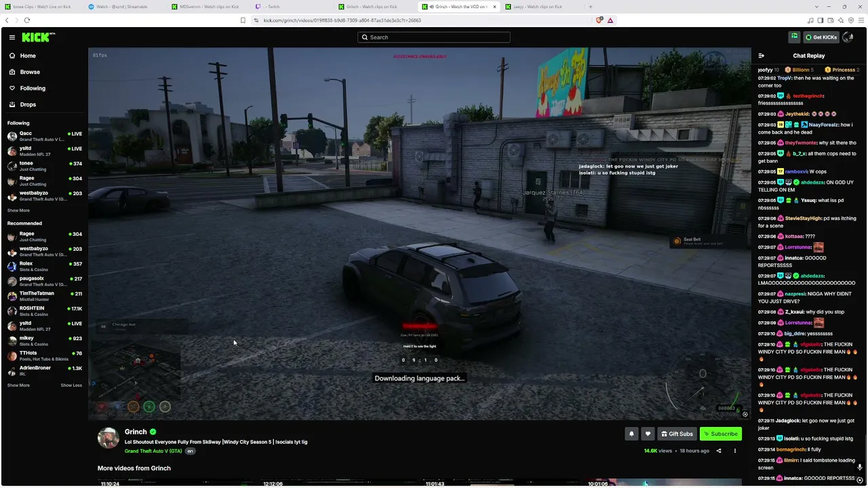This screenshot has width=868, height=488.
Task: Open Grinch's streamer avatar
Action: point(108,438)
